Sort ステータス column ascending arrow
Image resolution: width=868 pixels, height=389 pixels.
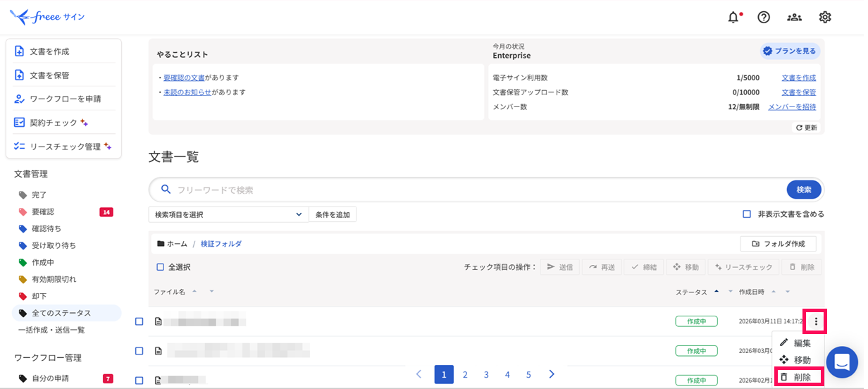point(717,290)
